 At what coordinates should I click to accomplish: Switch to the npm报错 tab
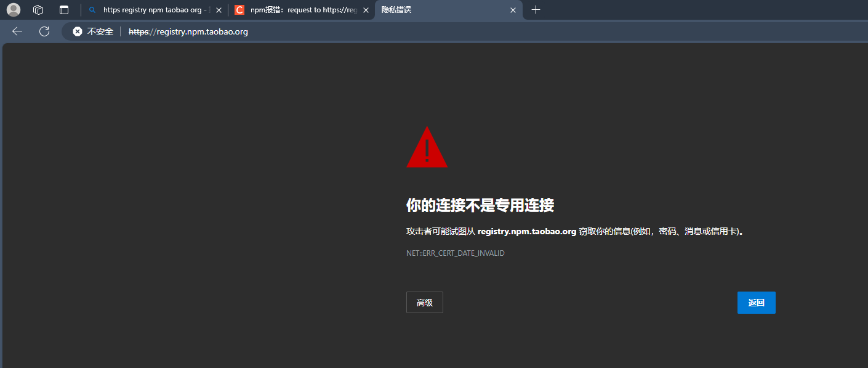295,10
